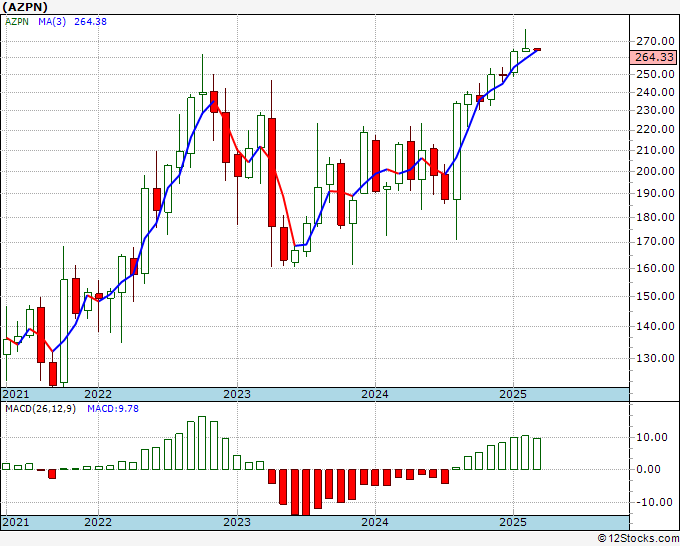Click the MACD(26,12,9) indicator label
This screenshot has height=546, width=680.
coord(40,409)
